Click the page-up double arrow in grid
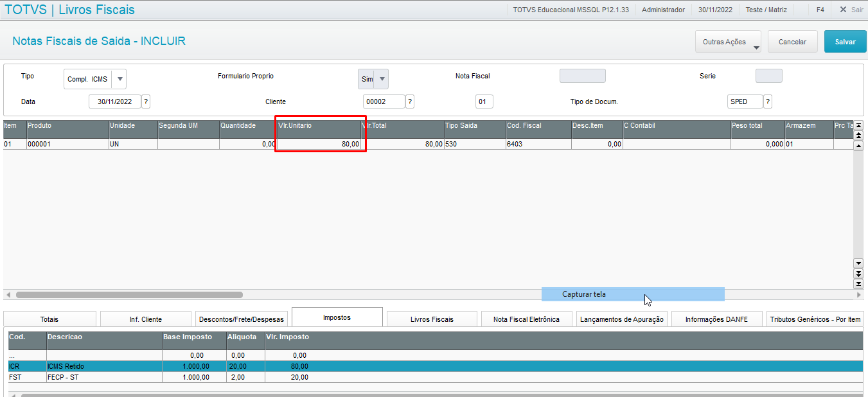 tap(858, 136)
